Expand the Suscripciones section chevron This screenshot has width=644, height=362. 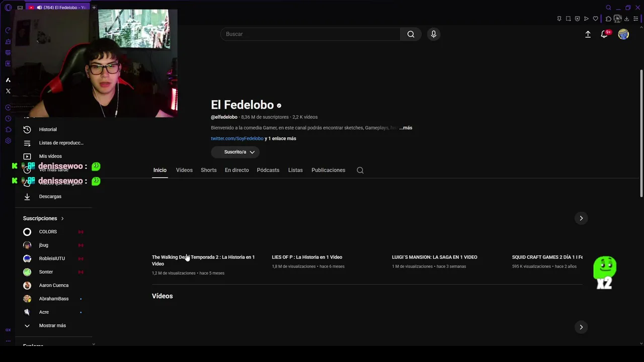pos(62,219)
